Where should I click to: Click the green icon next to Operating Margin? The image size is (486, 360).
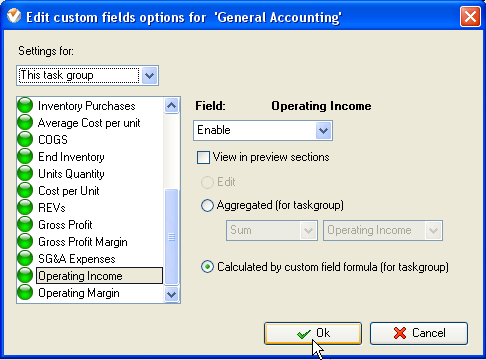point(25,292)
